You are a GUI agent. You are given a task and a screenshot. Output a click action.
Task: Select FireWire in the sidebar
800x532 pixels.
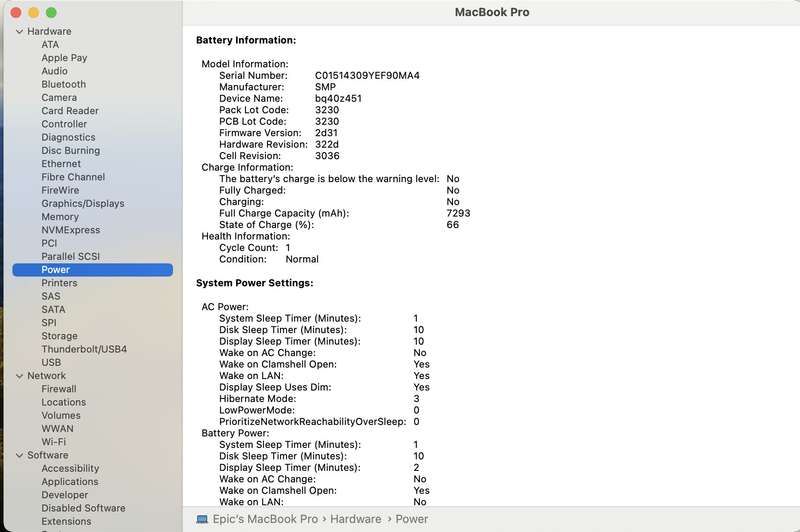point(60,191)
